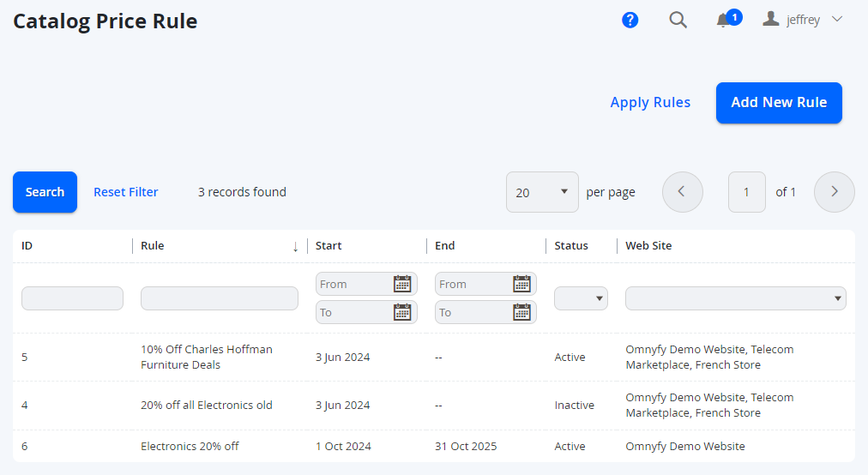The image size is (868, 475).
Task: Go to previous page arrow
Action: pos(683,192)
